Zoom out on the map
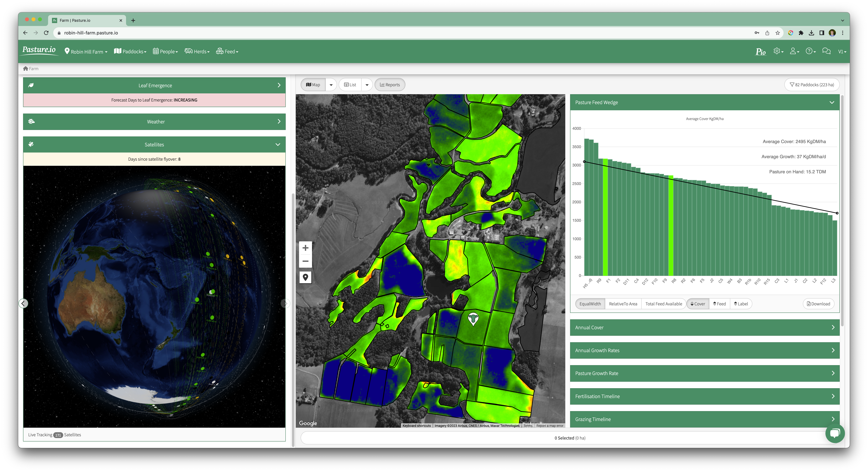Screen dimensions: 868x472 (305, 261)
